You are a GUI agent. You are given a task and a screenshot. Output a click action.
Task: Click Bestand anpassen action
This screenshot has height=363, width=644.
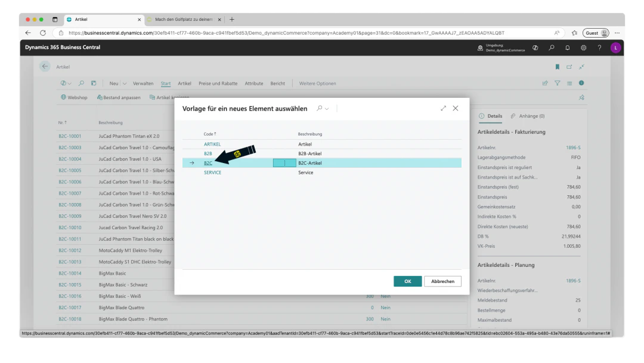click(x=119, y=97)
